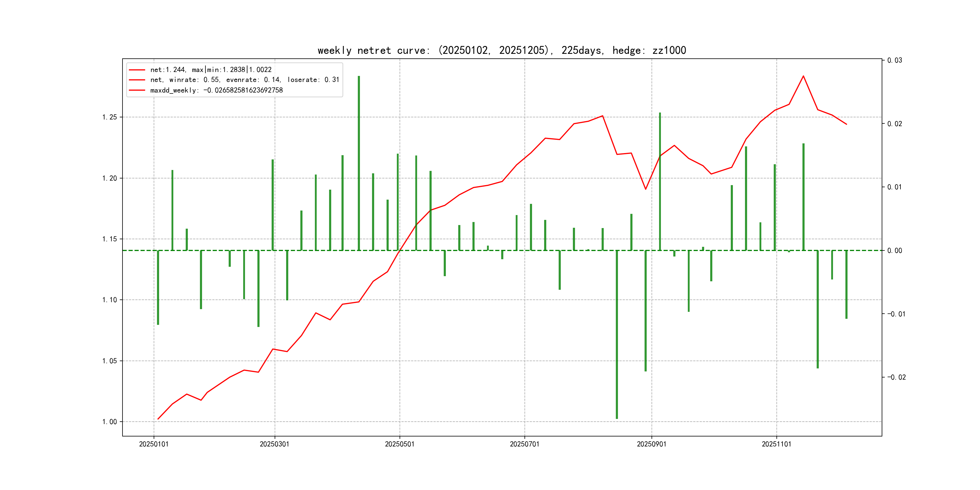Click the 1.25 left axis label
This screenshot has width=980, height=490.
coord(109,117)
